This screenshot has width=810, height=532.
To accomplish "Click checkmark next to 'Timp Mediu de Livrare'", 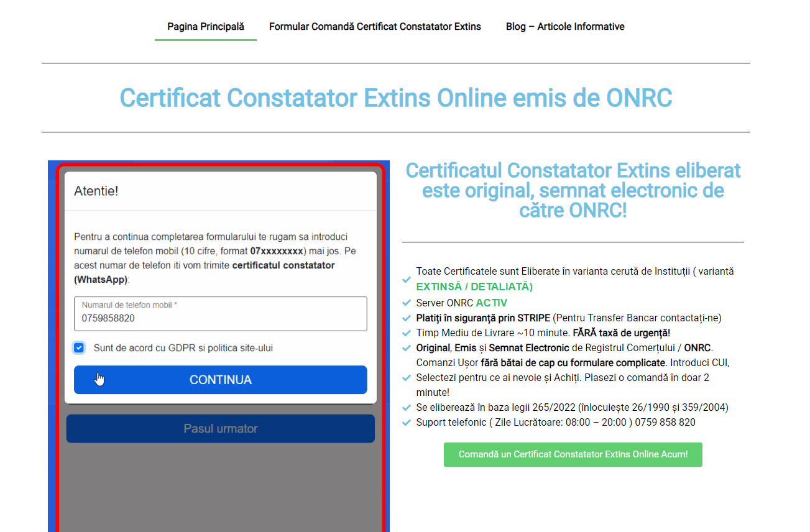I will [x=407, y=332].
